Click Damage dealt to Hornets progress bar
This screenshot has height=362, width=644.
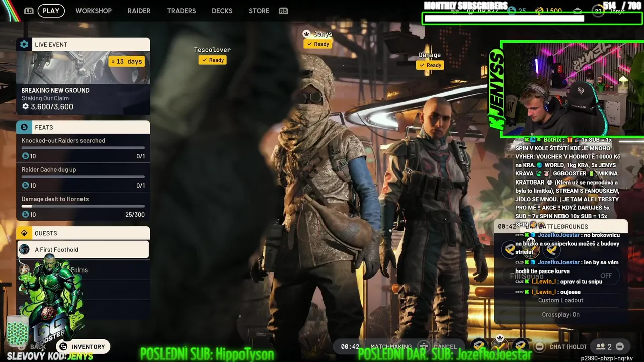coord(83,206)
